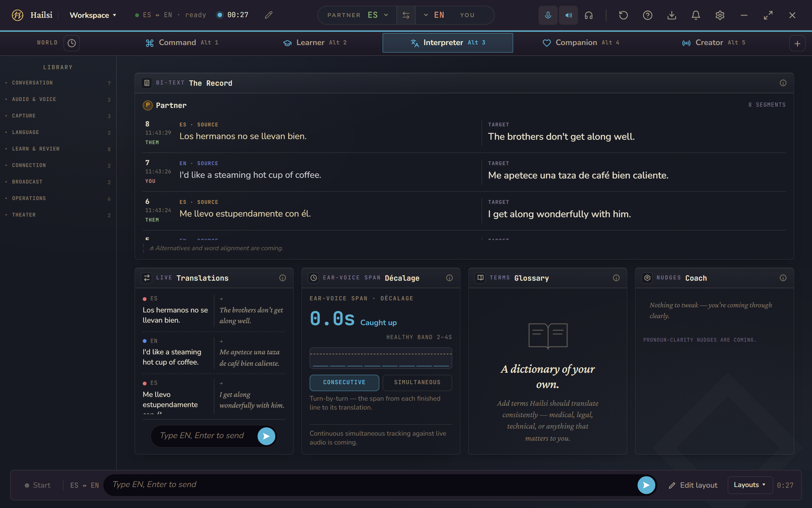The image size is (812, 508).
Task: Select Consecutive mode
Action: (x=344, y=383)
